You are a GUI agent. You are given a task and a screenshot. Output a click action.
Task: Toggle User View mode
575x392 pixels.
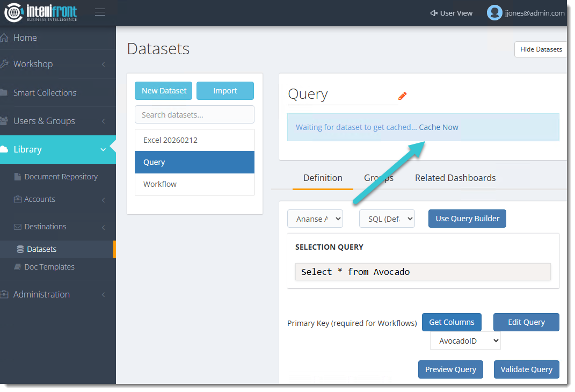click(451, 13)
